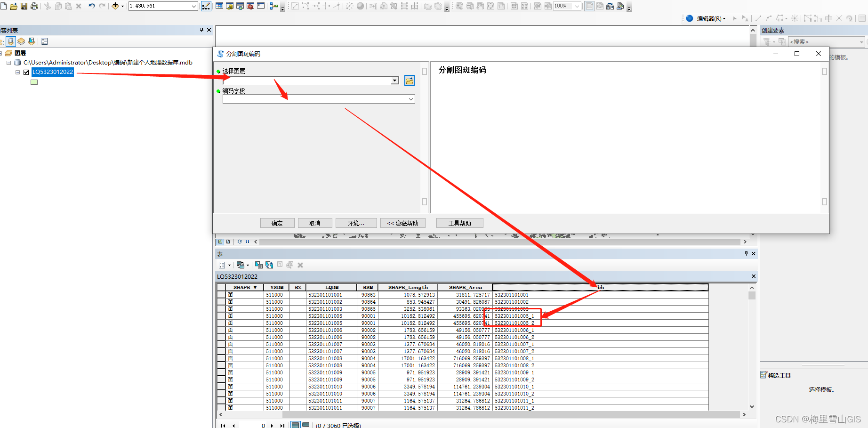Select the LQ5323012022 layer in table of contents
The width and height of the screenshot is (868, 428).
(x=53, y=72)
